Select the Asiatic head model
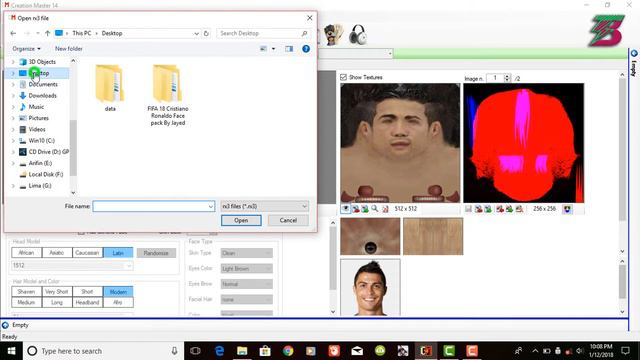 tap(57, 253)
